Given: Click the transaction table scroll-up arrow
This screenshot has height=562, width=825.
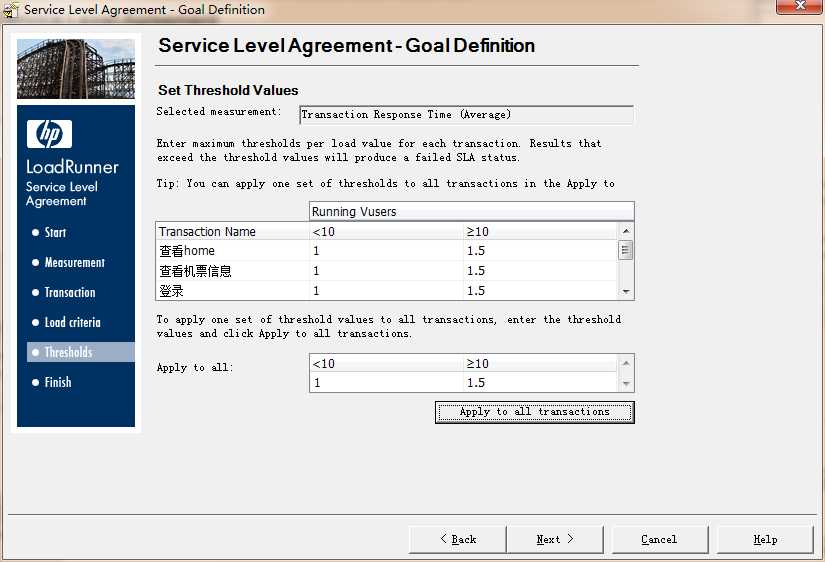Looking at the screenshot, I should pyautogui.click(x=626, y=231).
